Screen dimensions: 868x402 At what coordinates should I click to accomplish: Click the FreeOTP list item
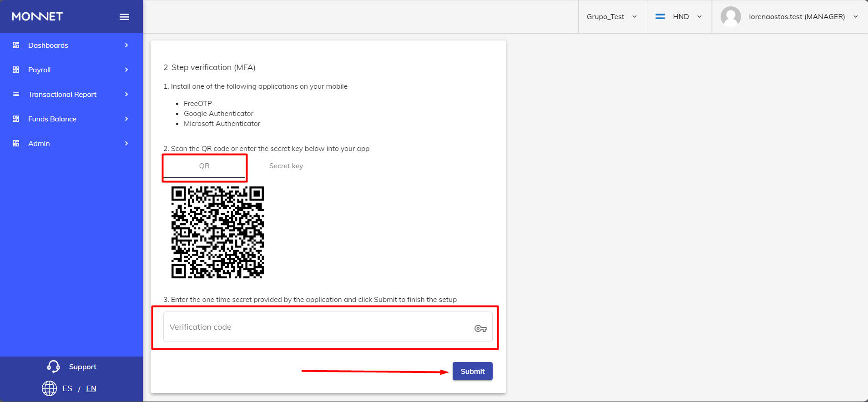[x=198, y=103]
